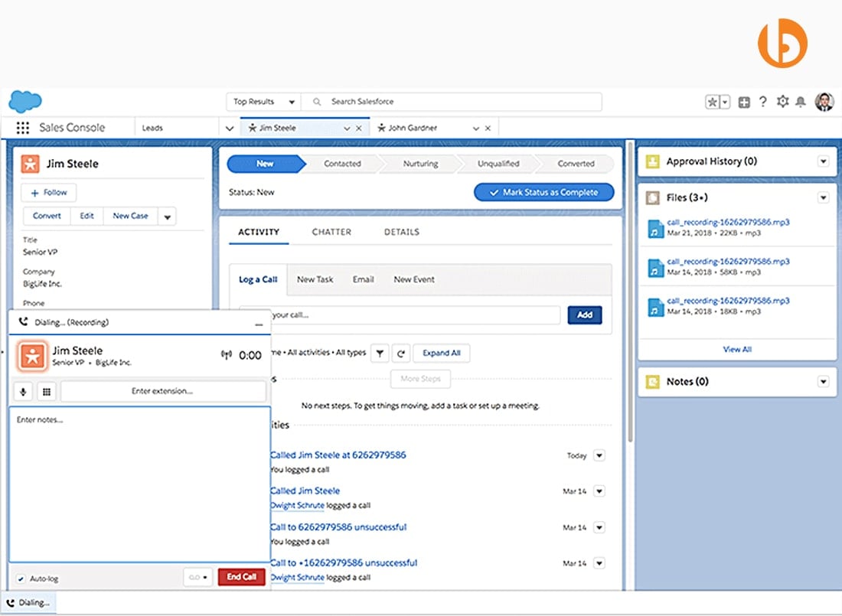The height and width of the screenshot is (616, 842).
Task: Convert the lead with Convert button
Action: tap(47, 216)
